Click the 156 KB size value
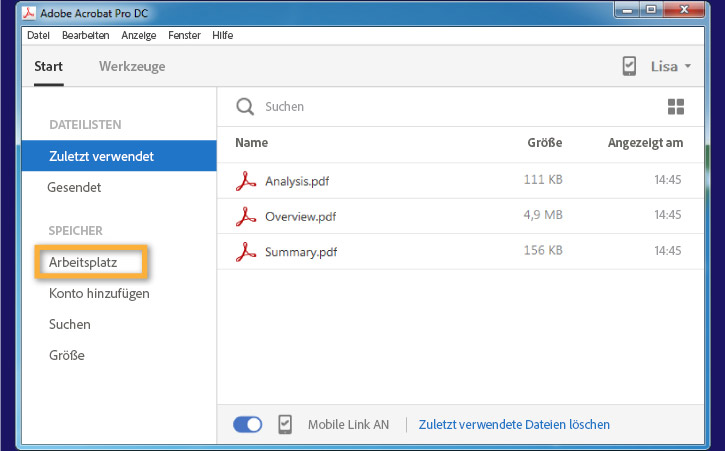The width and height of the screenshot is (725, 451). [543, 250]
